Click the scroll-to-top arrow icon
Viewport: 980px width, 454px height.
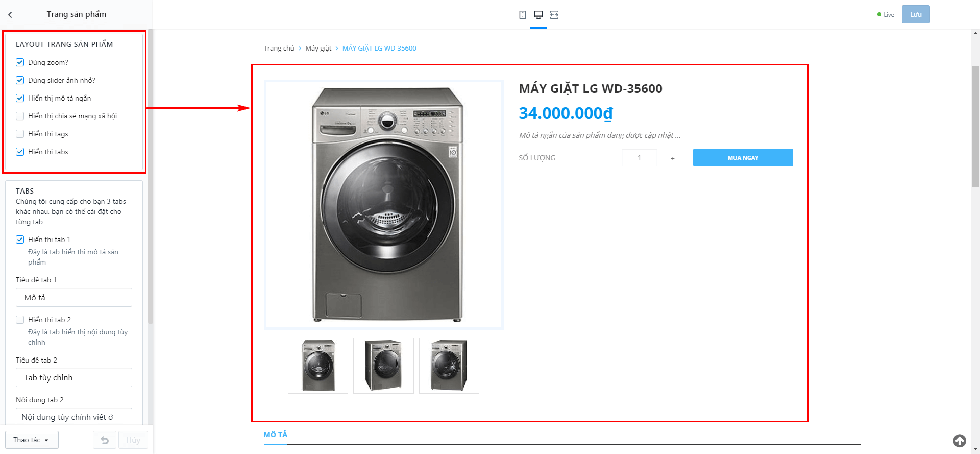tap(960, 440)
